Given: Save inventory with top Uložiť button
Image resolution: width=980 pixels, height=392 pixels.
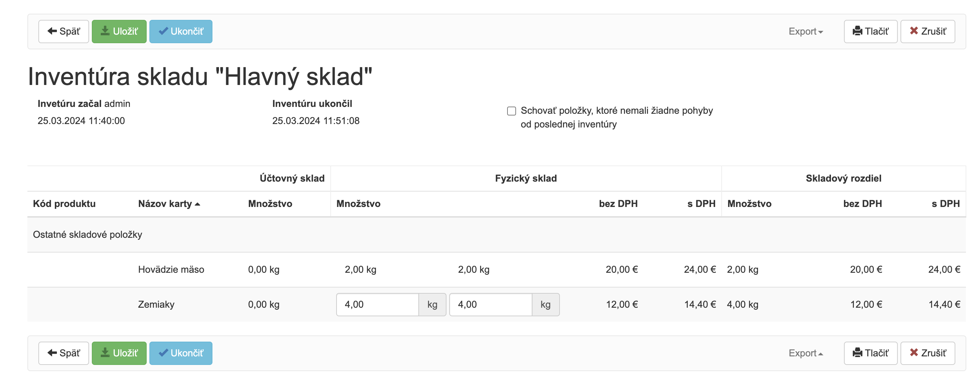Looking at the screenshot, I should pyautogui.click(x=119, y=32).
